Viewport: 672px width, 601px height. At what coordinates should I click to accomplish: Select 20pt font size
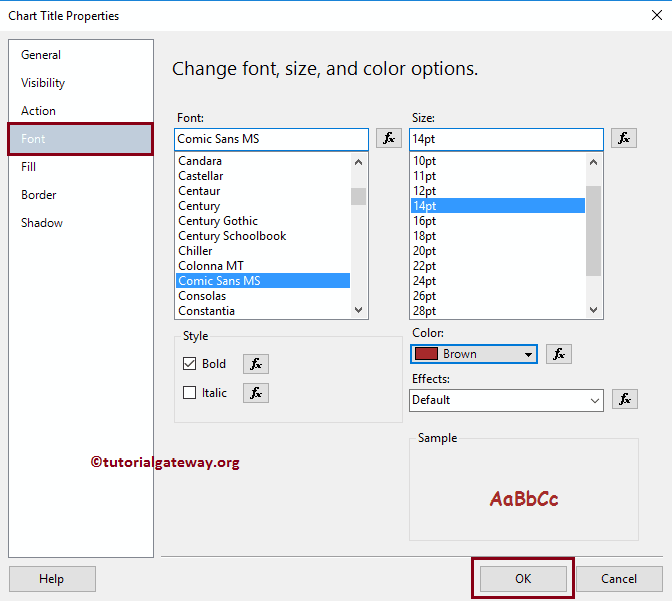pyautogui.click(x=498, y=251)
